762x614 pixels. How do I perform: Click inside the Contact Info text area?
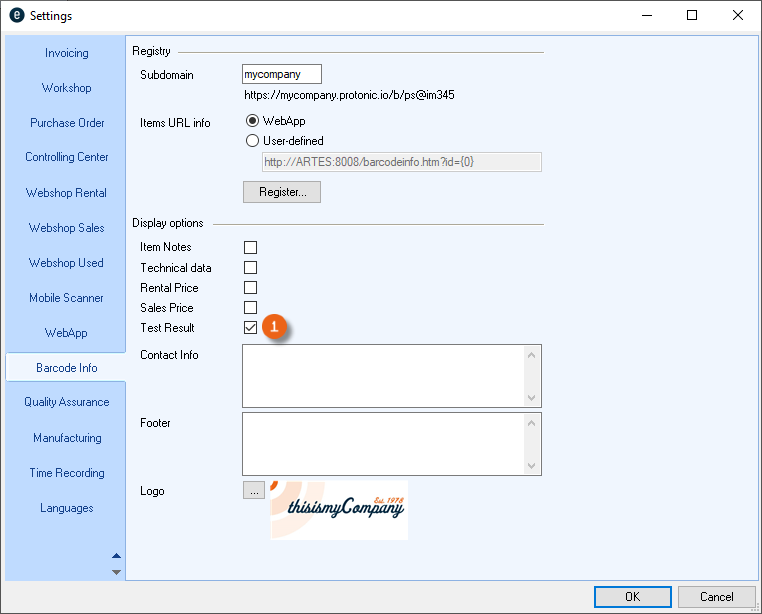(x=384, y=376)
